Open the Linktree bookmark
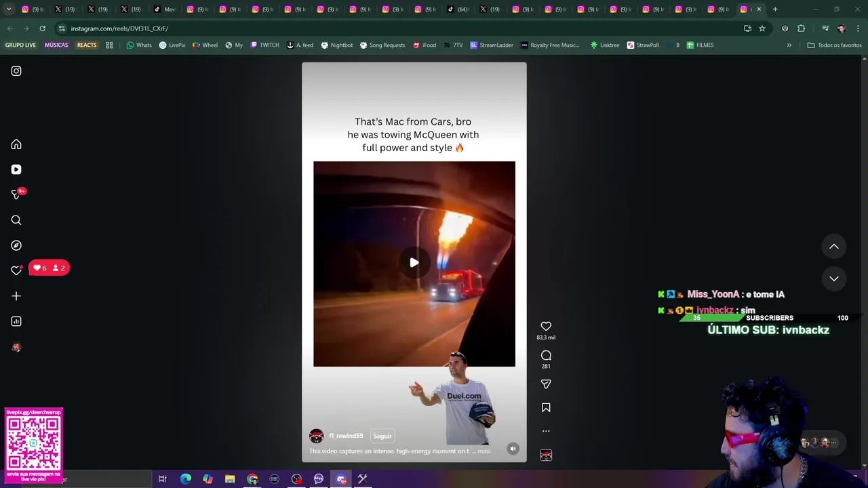 605,45
